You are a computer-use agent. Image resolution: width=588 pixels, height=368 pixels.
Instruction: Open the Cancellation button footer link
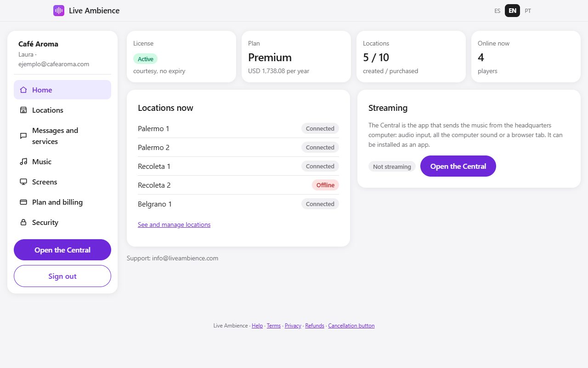click(351, 326)
